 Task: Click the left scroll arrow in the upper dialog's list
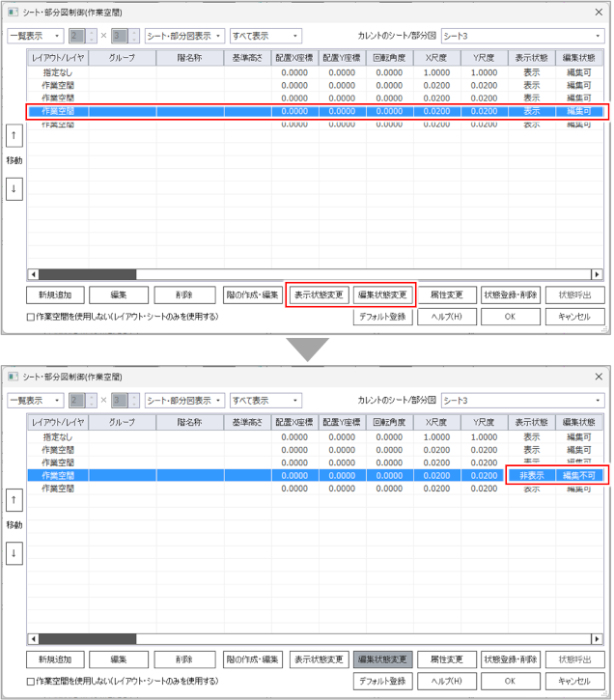pyautogui.click(x=33, y=274)
